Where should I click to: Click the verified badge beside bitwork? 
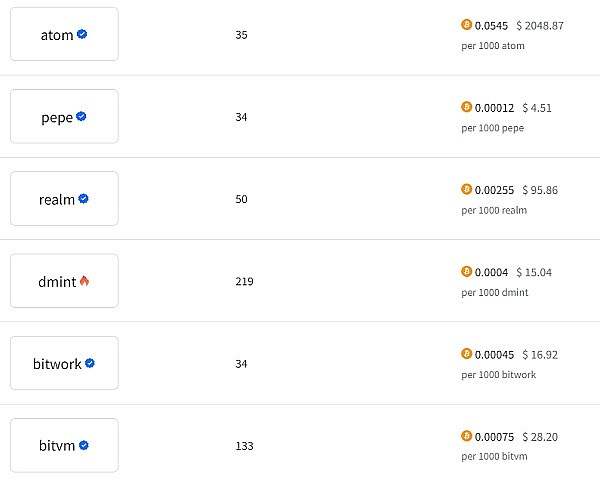pos(90,363)
